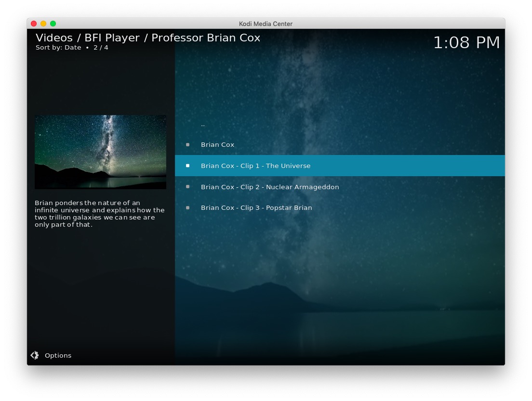532x401 pixels.
Task: Click the 'Options' label in bottom bar
Action: tap(58, 355)
